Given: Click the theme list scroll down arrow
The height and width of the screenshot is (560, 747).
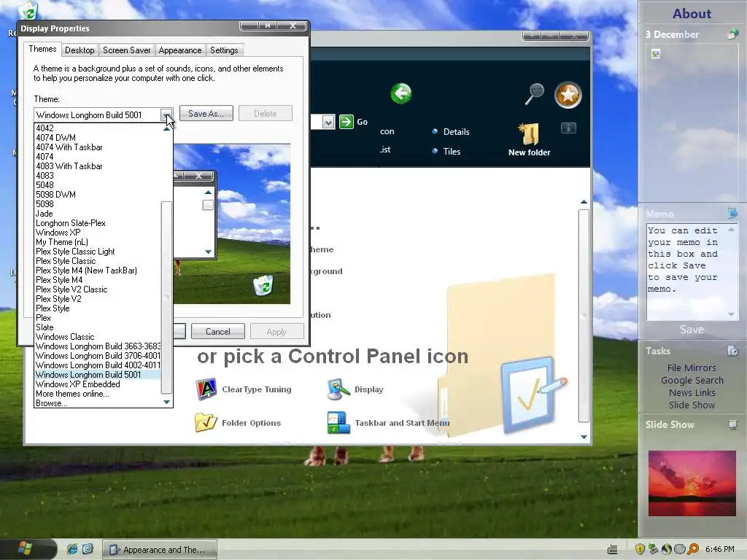Looking at the screenshot, I should (x=166, y=402).
